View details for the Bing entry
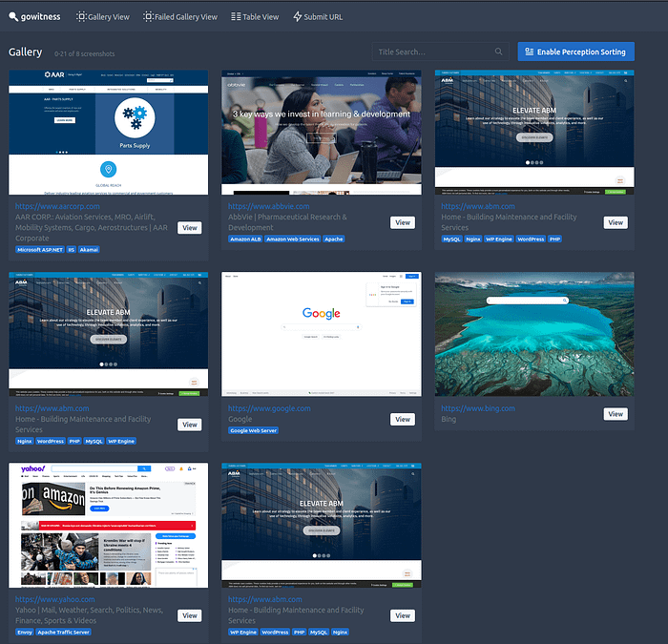Viewport: 668px width, 644px height. click(616, 414)
